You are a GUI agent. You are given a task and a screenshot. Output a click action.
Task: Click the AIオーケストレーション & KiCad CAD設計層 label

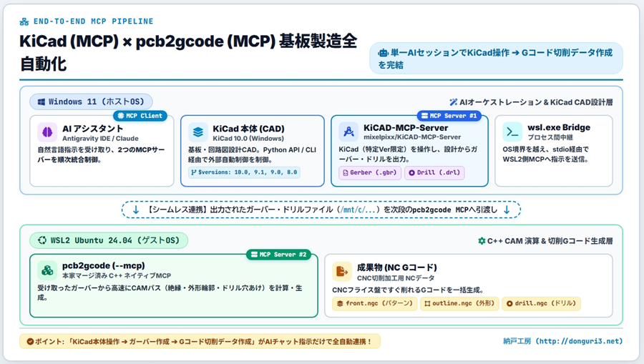click(536, 102)
